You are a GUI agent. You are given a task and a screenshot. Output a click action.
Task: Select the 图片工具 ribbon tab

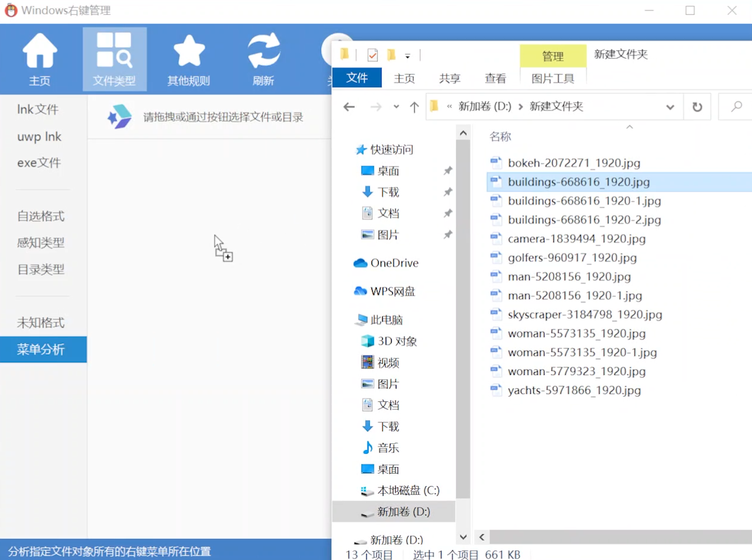(x=553, y=78)
